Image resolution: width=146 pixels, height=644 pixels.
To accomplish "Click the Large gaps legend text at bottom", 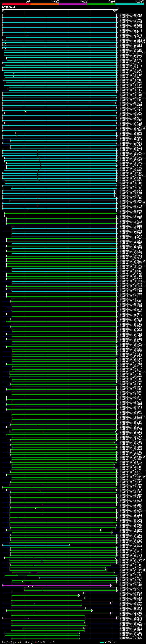I will [x=28, y=642].
